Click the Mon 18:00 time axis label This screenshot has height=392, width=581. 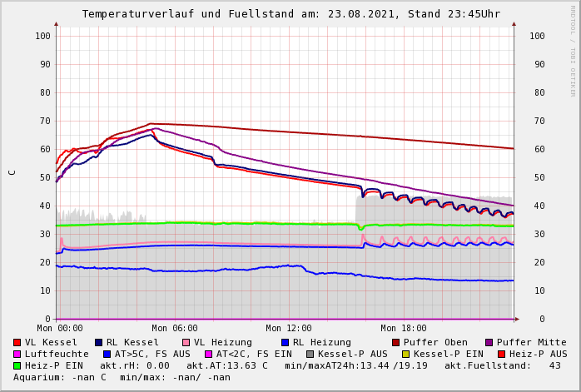point(404,328)
